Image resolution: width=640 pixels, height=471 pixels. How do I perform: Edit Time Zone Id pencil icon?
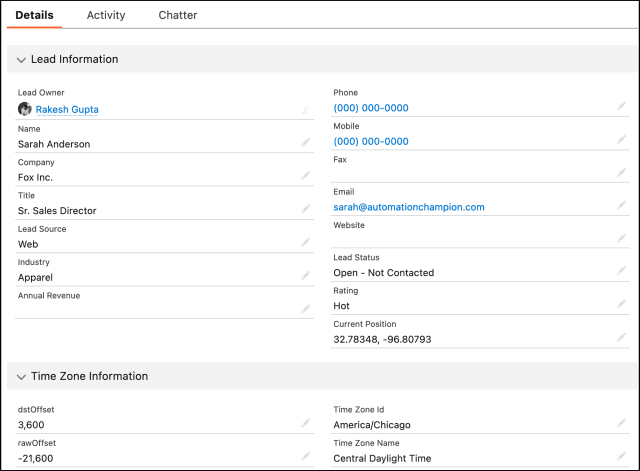[x=621, y=423]
